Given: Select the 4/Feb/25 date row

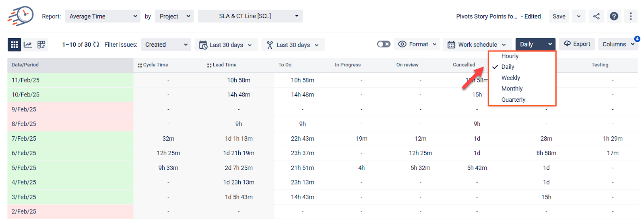Looking at the screenshot, I should pyautogui.click(x=70, y=182).
